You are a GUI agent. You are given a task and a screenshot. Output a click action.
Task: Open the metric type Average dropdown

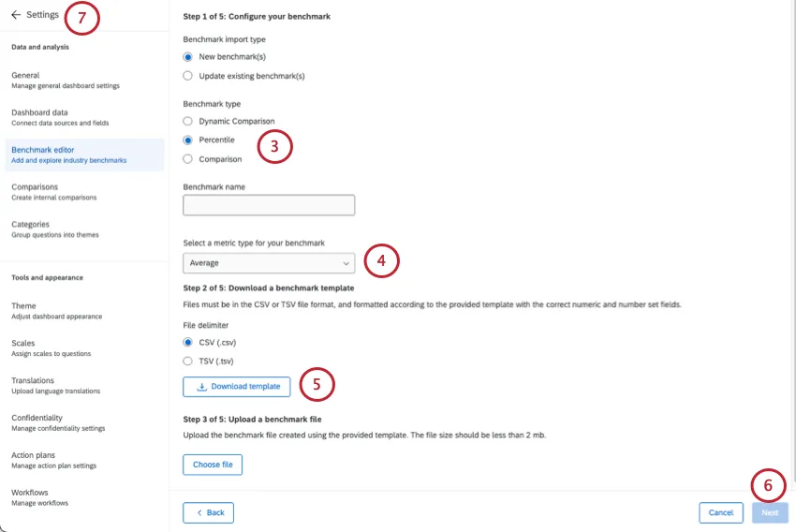[269, 263]
